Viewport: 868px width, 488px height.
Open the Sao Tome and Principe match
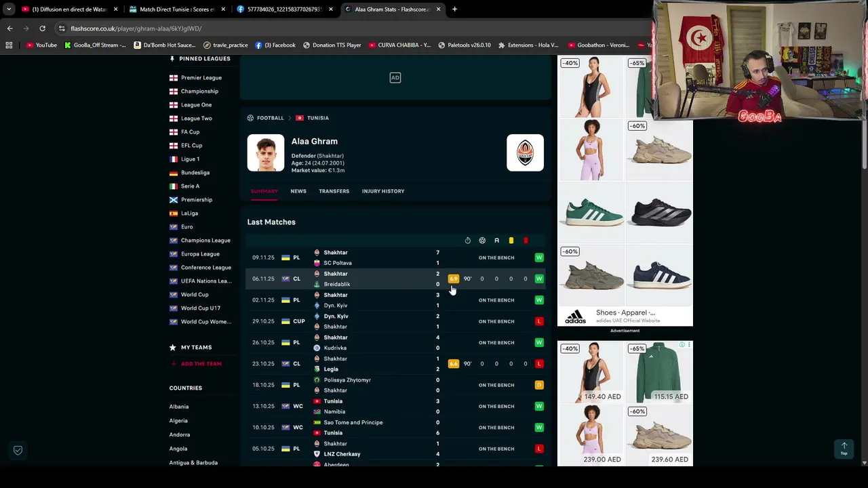396,428
